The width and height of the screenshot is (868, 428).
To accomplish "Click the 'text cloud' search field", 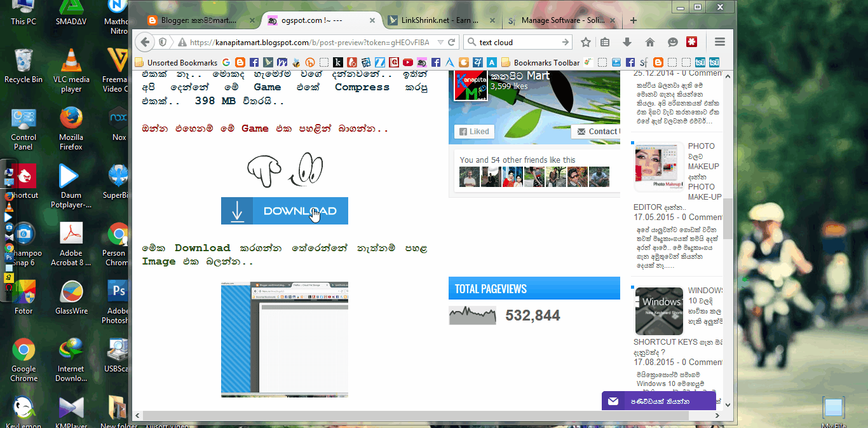I will pyautogui.click(x=519, y=42).
